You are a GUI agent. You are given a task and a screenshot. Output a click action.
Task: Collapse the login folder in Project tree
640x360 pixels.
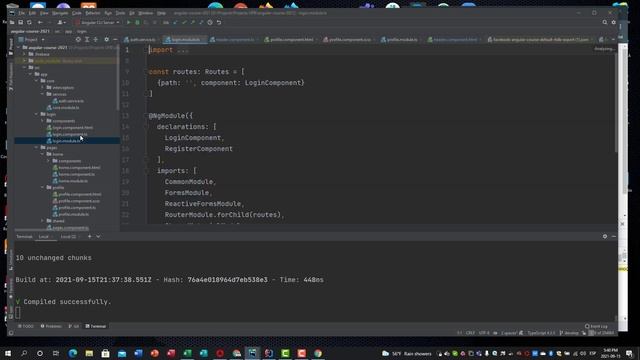click(36, 114)
